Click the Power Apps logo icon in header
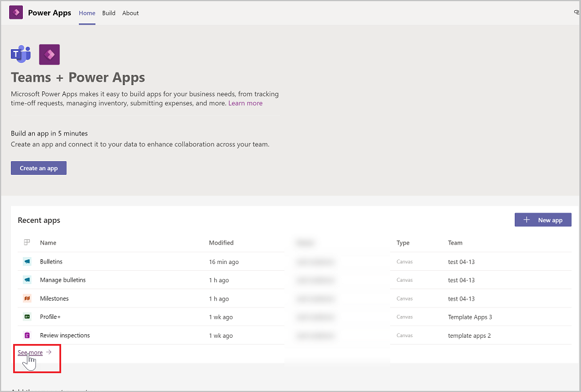The image size is (581, 392). pyautogui.click(x=16, y=13)
